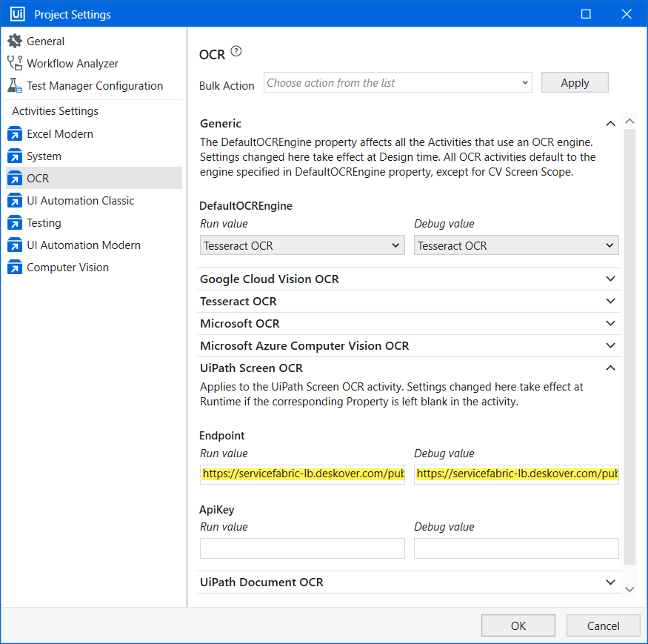
Task: Open the Bulk Action dropdown list
Action: [x=398, y=83]
